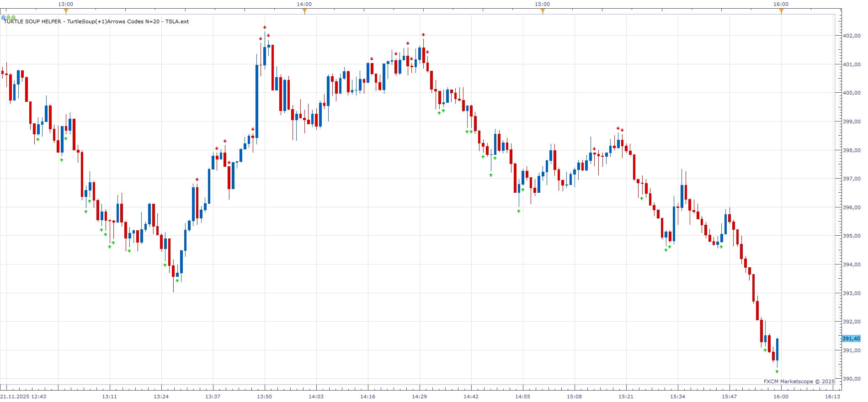This screenshot has height=402, width=868.
Task: Click the 397,00 price axis label
Action: (x=852, y=179)
